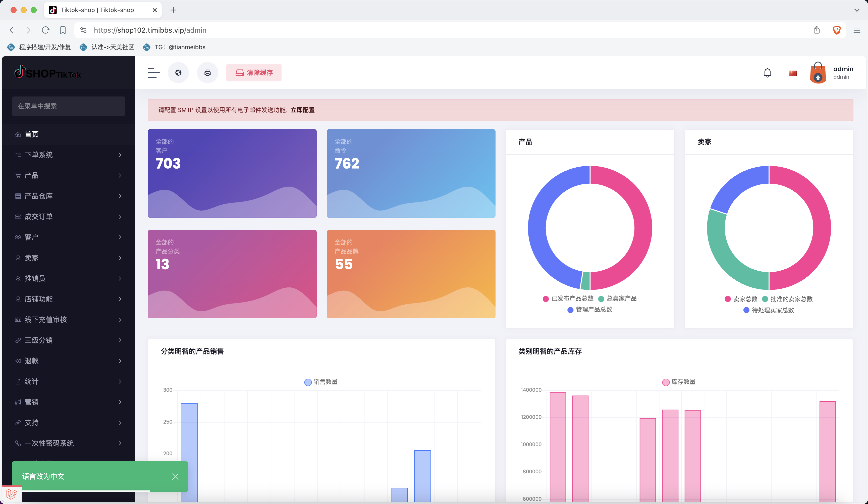Click the admin shopping bag avatar
The width and height of the screenshot is (868, 504).
click(x=818, y=73)
